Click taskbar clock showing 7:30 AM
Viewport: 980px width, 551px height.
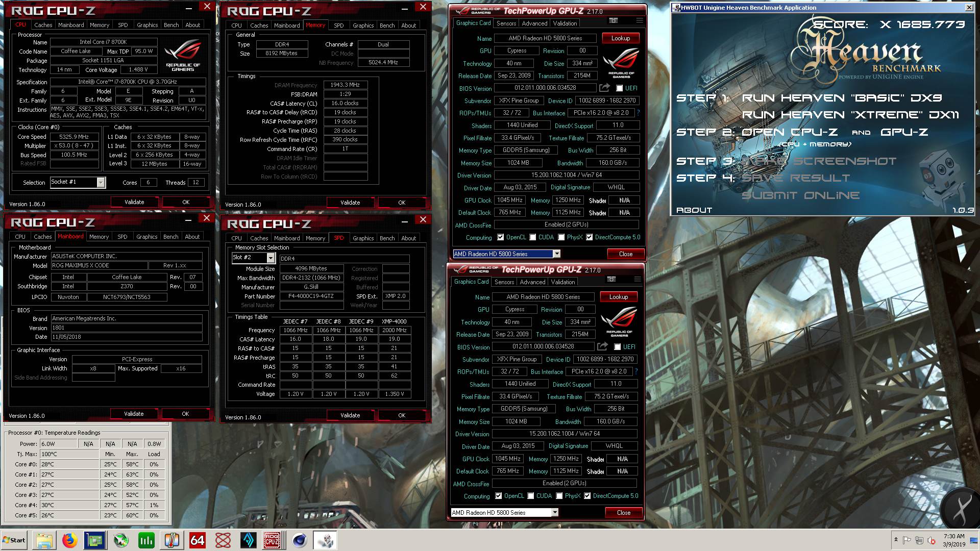click(x=953, y=540)
